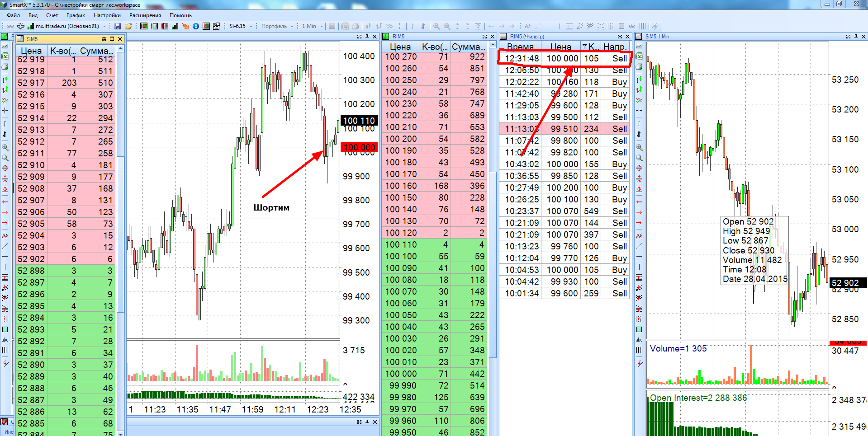Click the abc text tool in far-left vertical toolbar
Image resolution: width=868 pixels, height=436 pixels.
click(5, 340)
